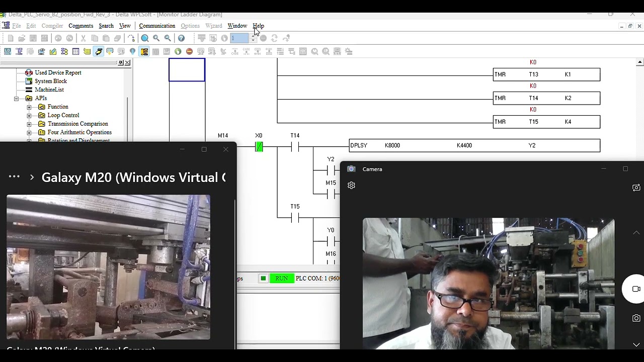Select System Block tree item
The height and width of the screenshot is (362, 644).
point(51,81)
